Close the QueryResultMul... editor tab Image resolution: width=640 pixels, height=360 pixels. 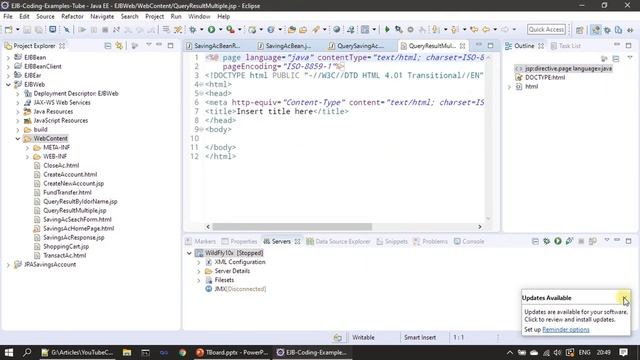pos(462,46)
